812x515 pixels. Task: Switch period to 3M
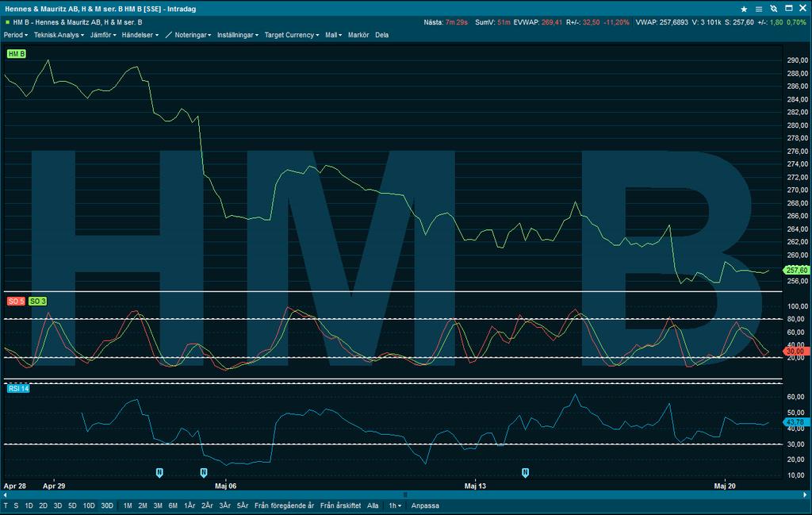point(158,505)
